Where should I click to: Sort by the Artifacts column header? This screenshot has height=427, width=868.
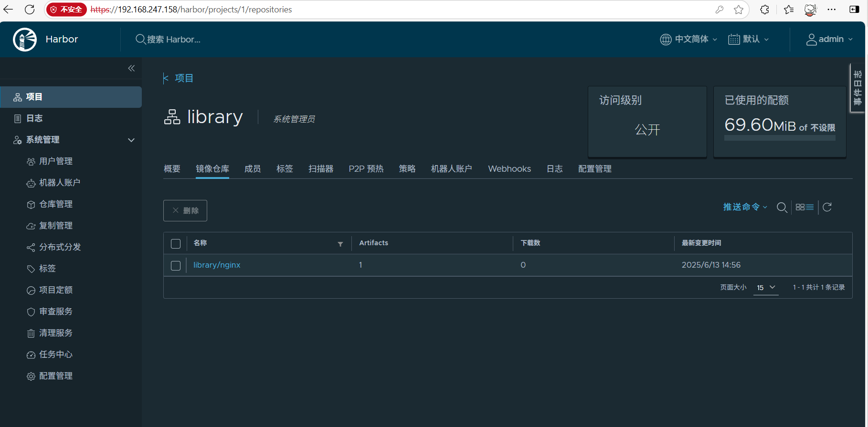click(x=374, y=243)
